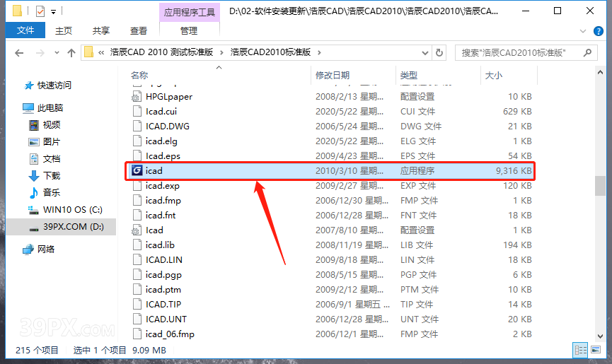Click the icad.elg file icon

(137, 141)
